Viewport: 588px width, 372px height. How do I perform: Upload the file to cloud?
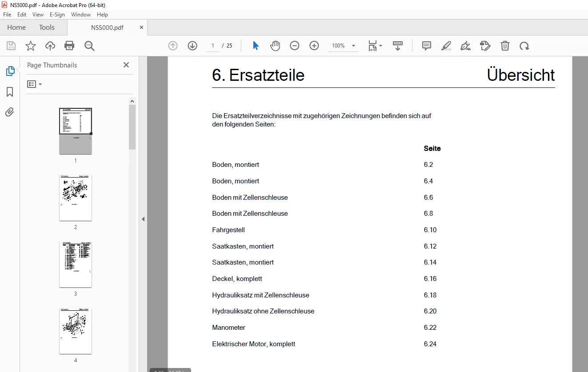[50, 46]
